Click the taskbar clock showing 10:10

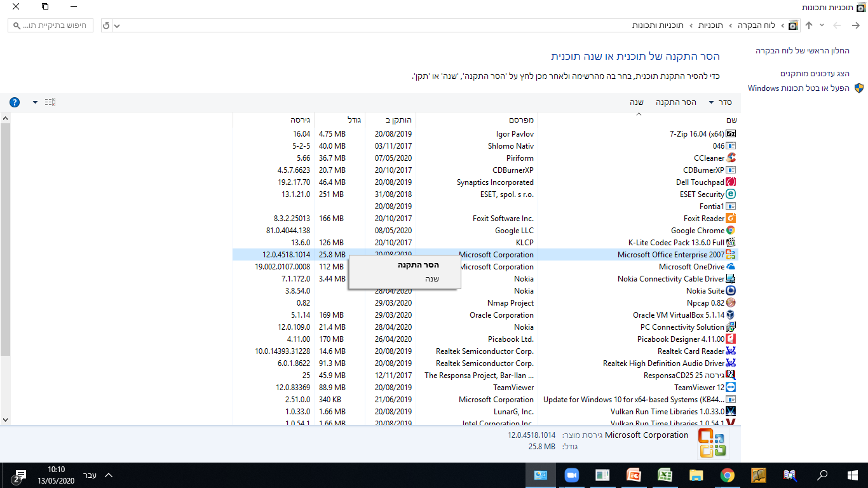56,475
